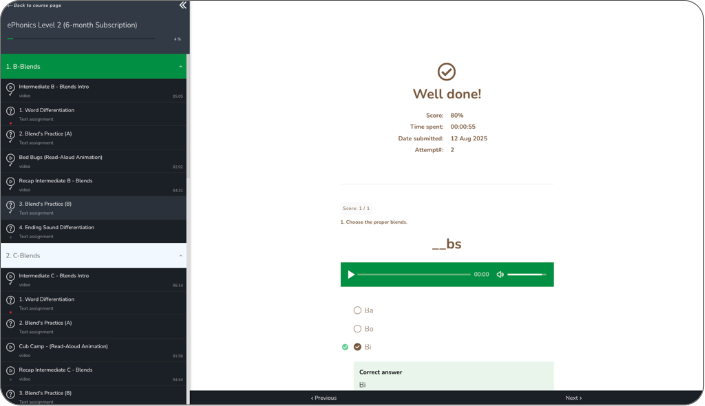Click video icon for Cub Camp animation
This screenshot has height=406, width=705.
point(10,349)
